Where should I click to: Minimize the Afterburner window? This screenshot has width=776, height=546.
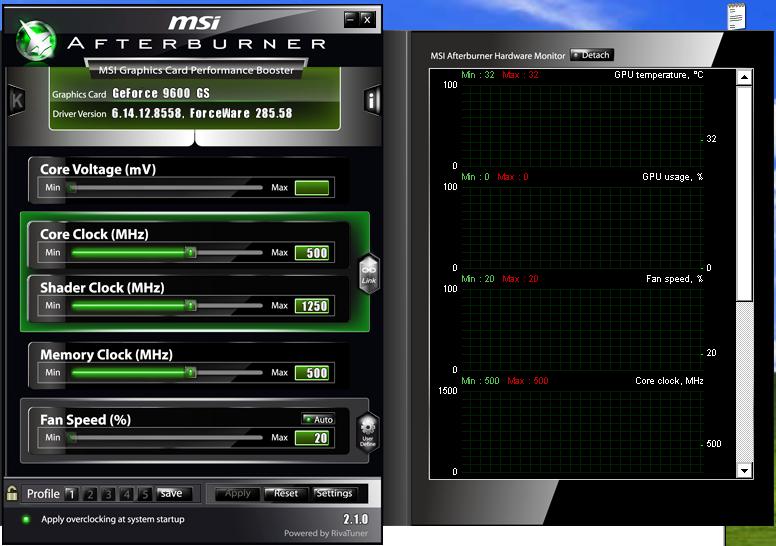tap(351, 19)
